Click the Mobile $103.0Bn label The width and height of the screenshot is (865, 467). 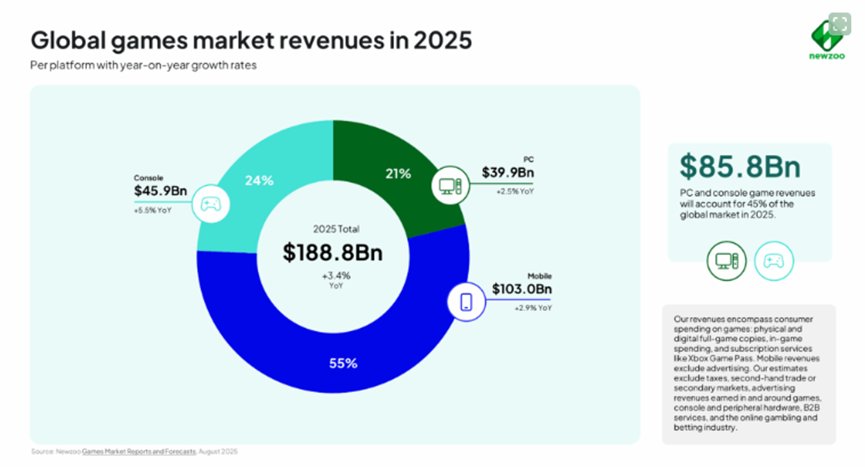[523, 290]
